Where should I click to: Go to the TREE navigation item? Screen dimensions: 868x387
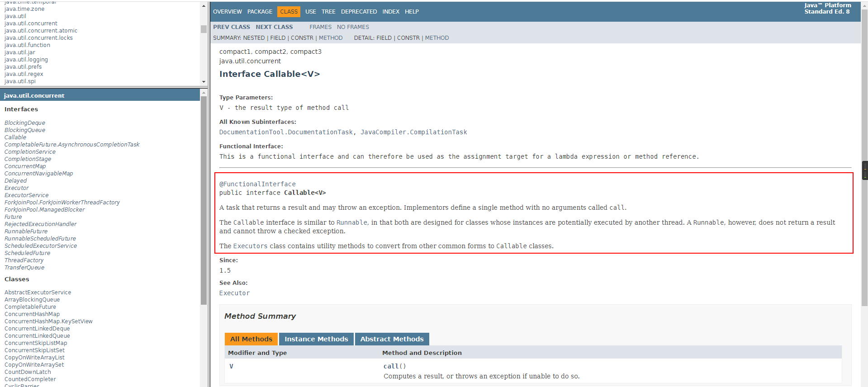[x=328, y=12]
